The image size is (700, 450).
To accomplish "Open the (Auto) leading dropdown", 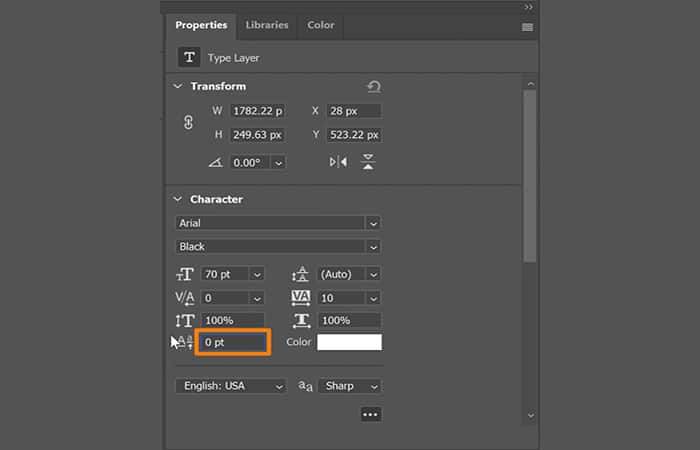I will [x=374, y=274].
